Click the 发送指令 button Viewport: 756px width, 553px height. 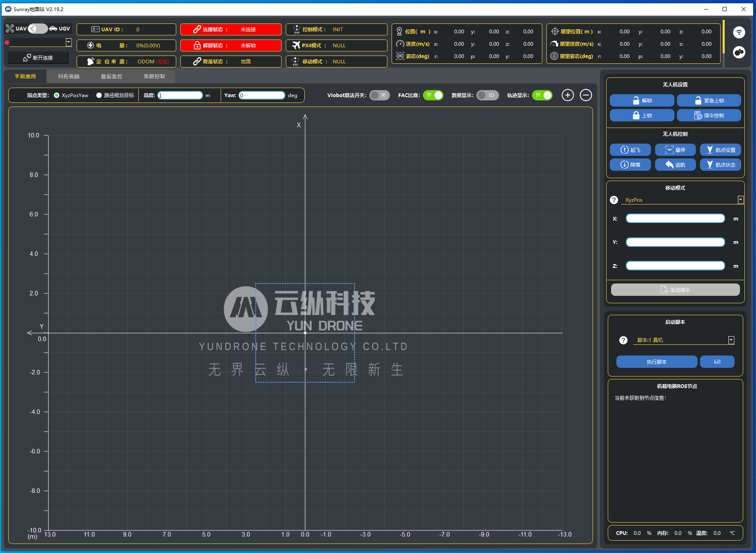[675, 290]
